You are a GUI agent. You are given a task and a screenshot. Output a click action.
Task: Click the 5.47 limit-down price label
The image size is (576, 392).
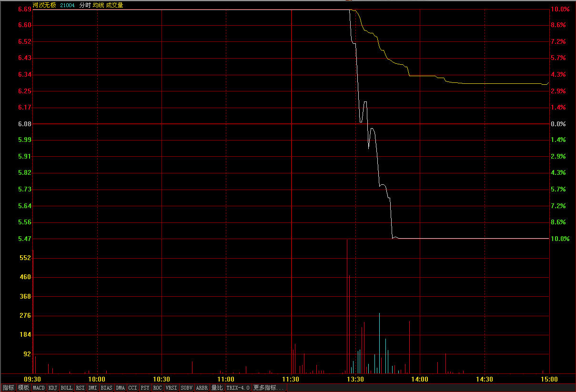(x=25, y=239)
